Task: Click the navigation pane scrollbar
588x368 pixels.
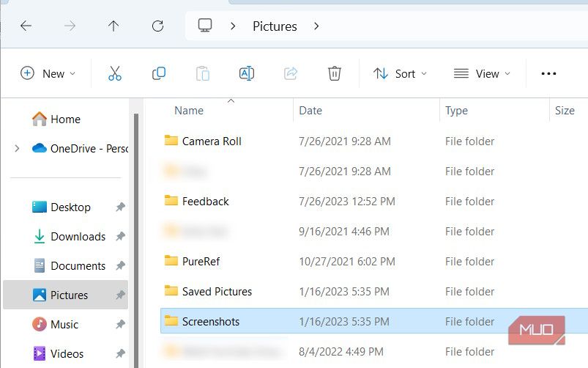Action: pyautogui.click(x=136, y=240)
